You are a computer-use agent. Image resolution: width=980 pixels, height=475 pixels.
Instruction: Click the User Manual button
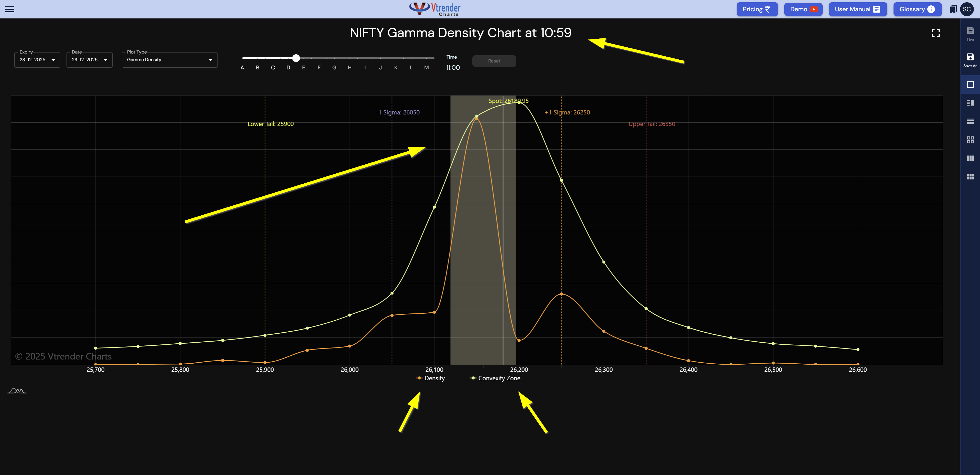point(857,9)
